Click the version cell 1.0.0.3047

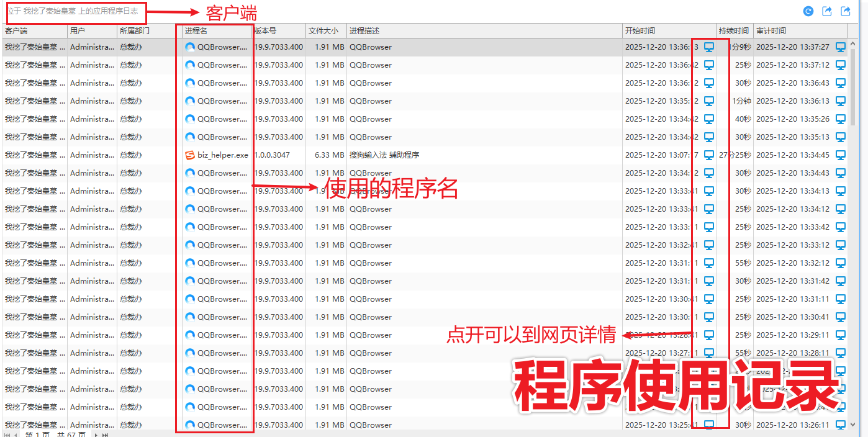coord(271,155)
